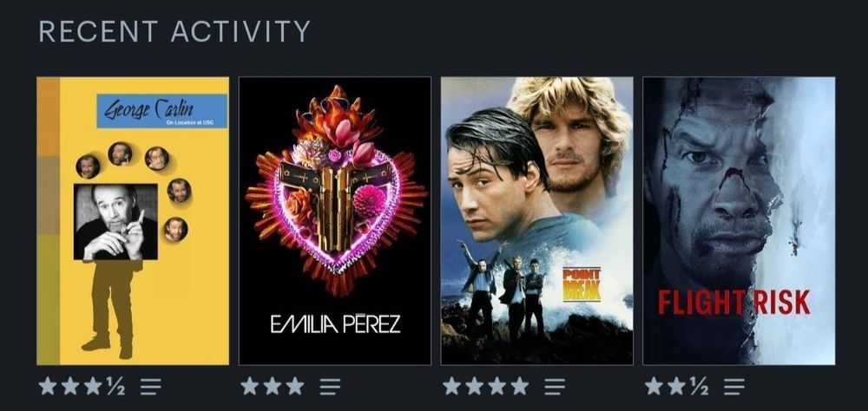Image resolution: width=868 pixels, height=411 pixels.
Task: Open the Emilia Pérez film poster
Action: (335, 221)
